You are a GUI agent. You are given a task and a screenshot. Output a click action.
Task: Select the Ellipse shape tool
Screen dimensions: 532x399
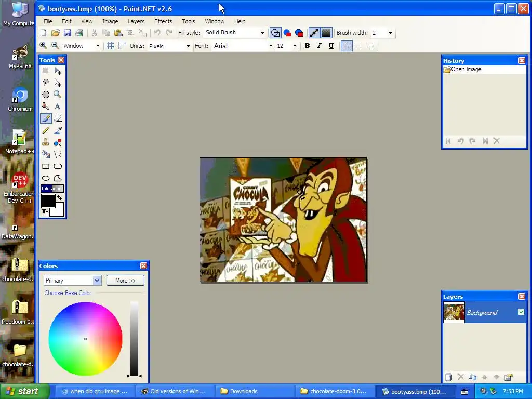[46, 178]
